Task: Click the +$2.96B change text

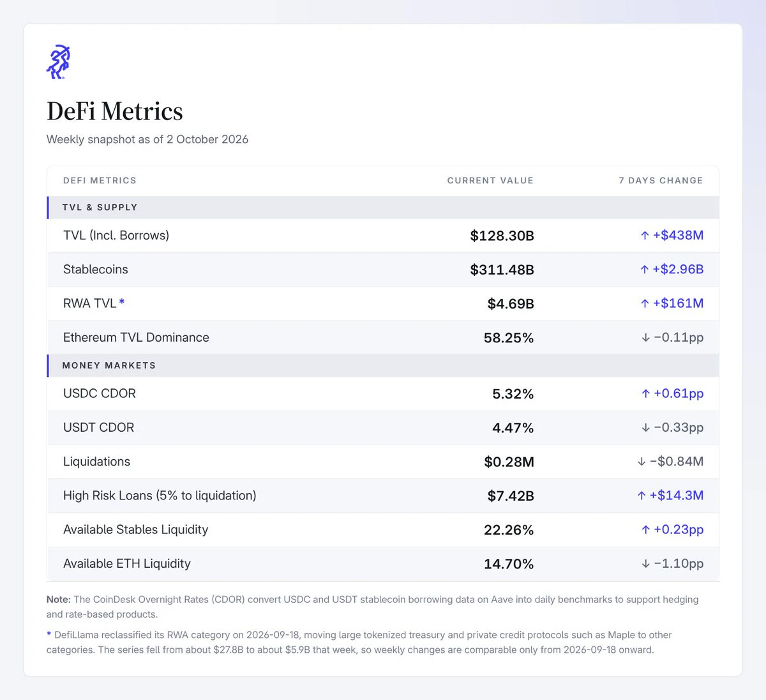Action: (678, 269)
